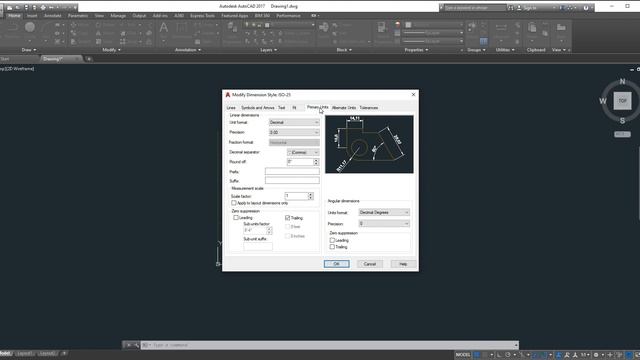
Task: Switch to the Lines tab
Action: pyautogui.click(x=231, y=108)
